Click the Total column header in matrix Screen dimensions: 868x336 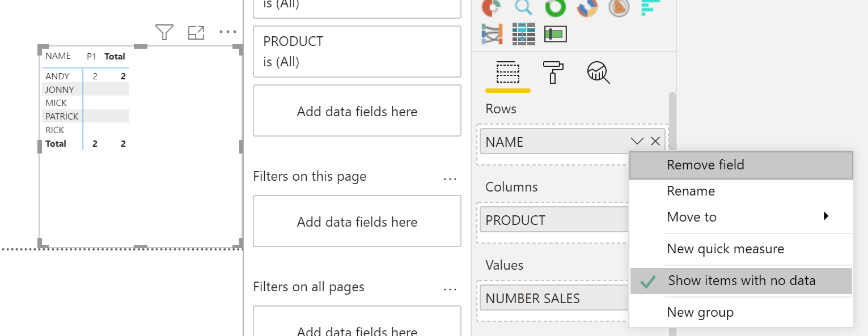115,56
